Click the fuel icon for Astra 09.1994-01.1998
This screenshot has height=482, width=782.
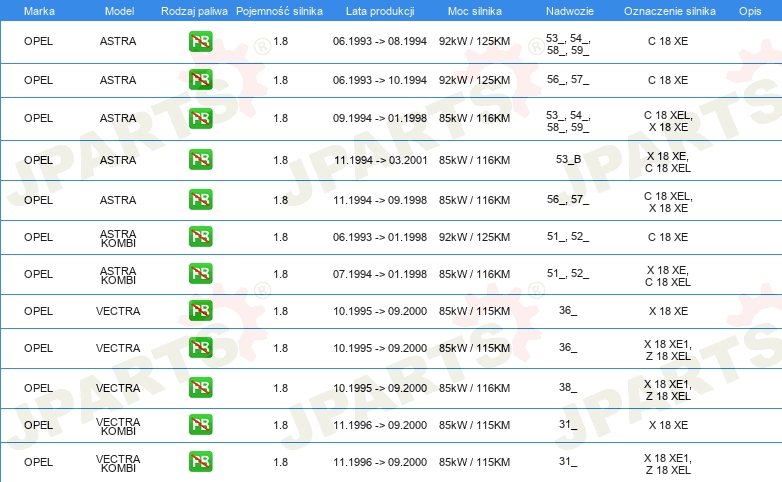tap(200, 118)
